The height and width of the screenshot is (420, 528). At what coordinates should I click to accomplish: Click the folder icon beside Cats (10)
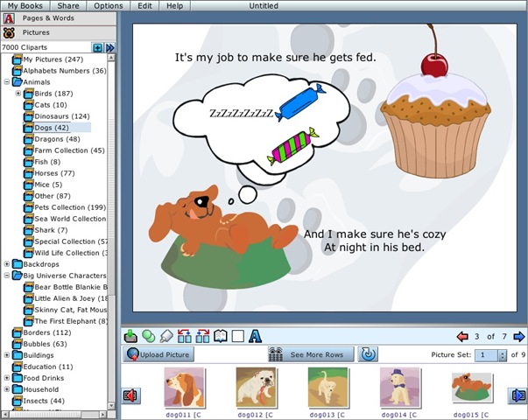coord(29,105)
